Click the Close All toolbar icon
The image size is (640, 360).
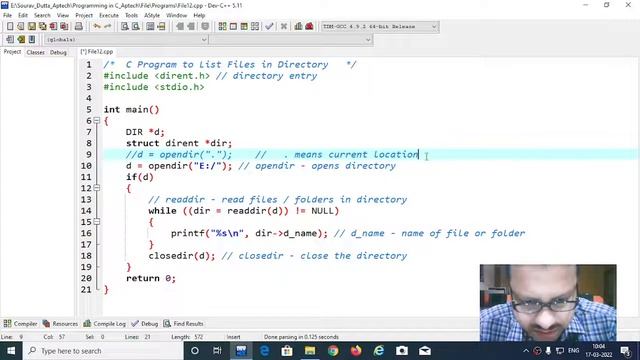64,27
